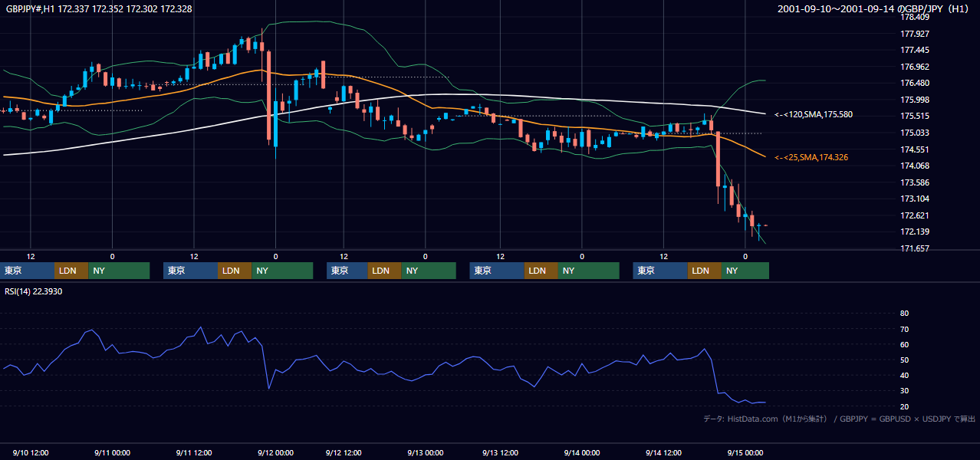
Task: Click the RSI 40 level label
Action: tap(904, 375)
